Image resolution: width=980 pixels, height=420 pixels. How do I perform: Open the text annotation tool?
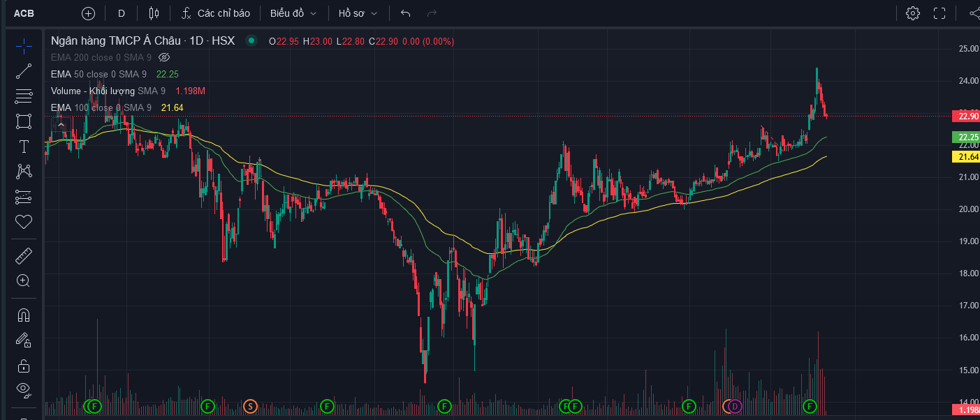coord(24,147)
